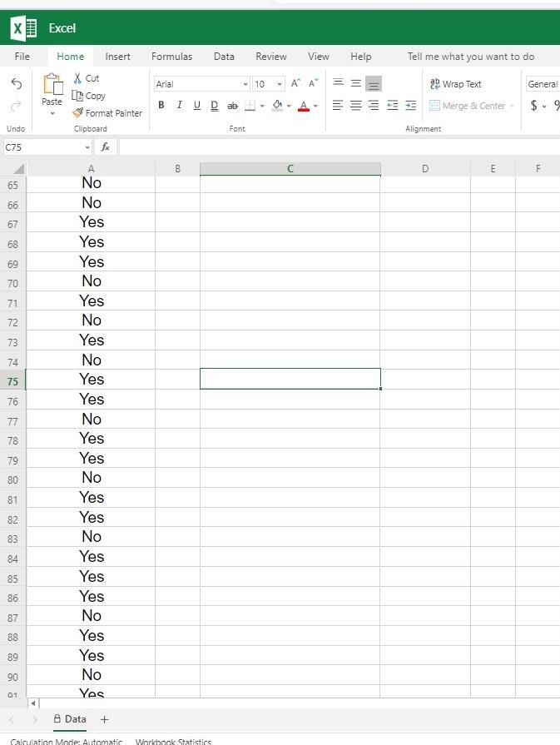Image resolution: width=560 pixels, height=745 pixels.
Task: Switch to the Formulas tab
Action: click(172, 57)
